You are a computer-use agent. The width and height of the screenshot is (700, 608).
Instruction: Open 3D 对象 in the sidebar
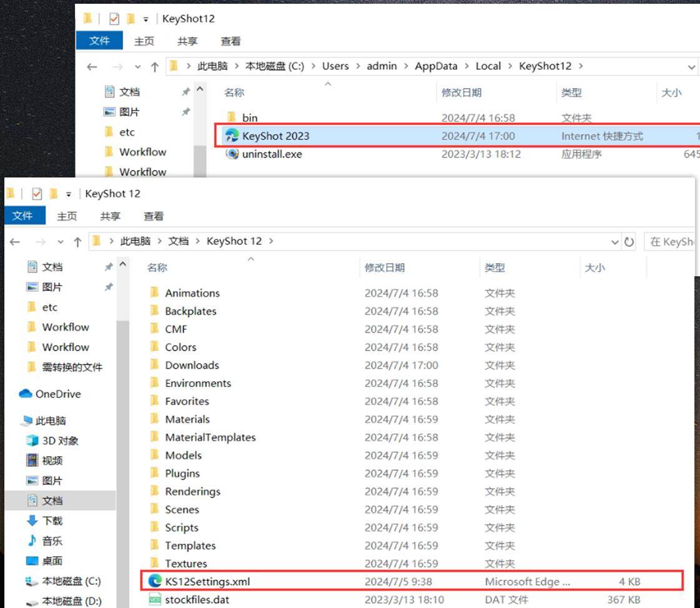click(60, 441)
